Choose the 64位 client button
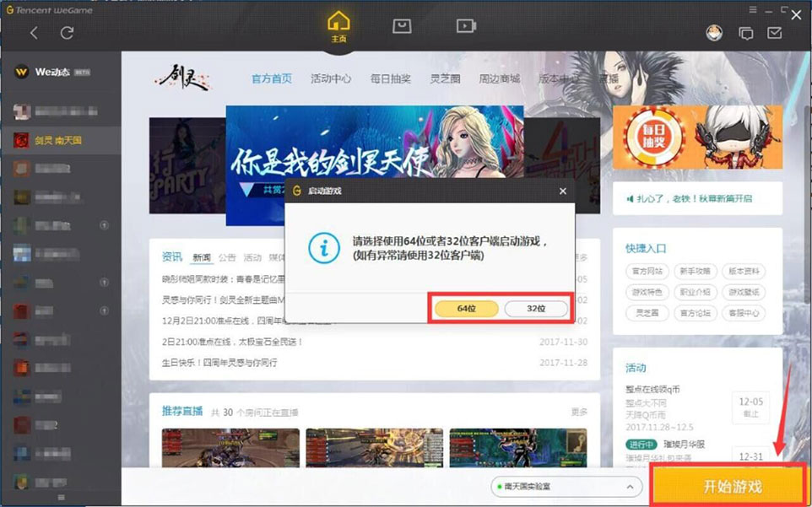812x507 pixels. pos(467,309)
